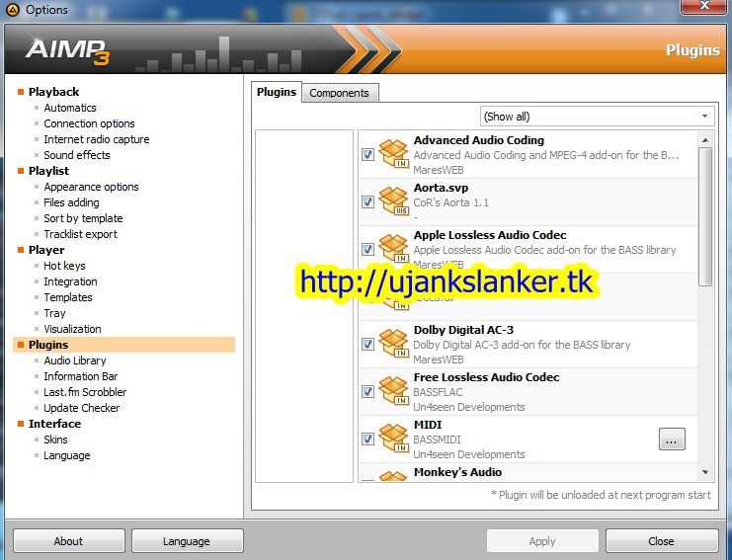Uncheck the Advanced Audio Coding plugin
This screenshot has height=560, width=732.
tap(367, 154)
